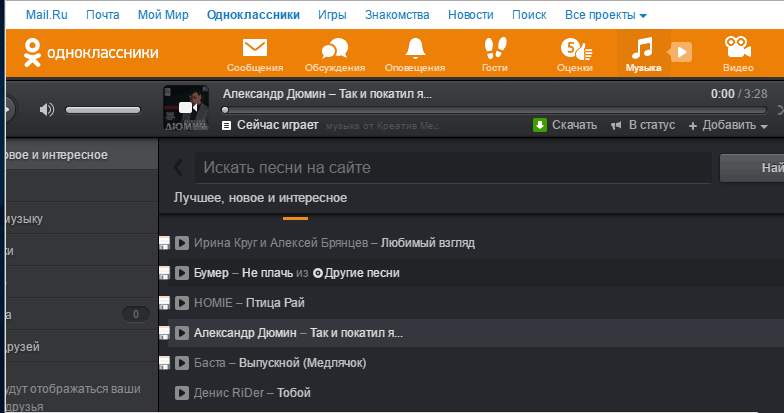This screenshot has width=784, height=413.
Task: Open the Одноклассники logo home
Action: click(x=91, y=52)
